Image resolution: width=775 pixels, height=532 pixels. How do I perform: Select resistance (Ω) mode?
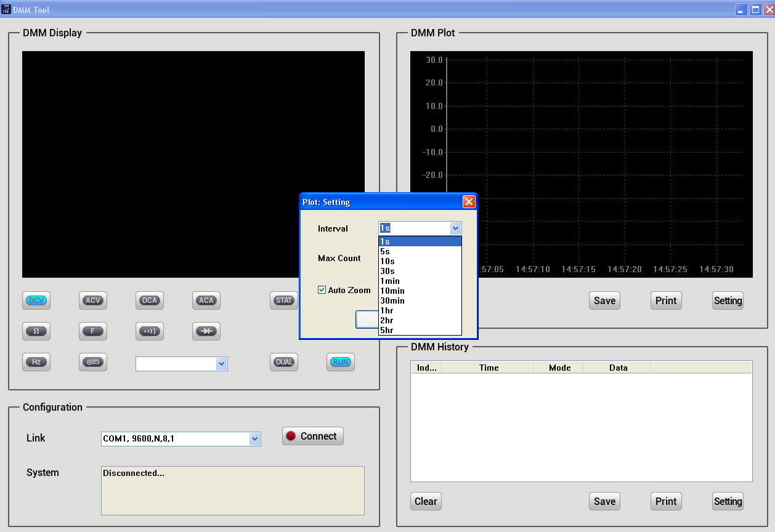pyautogui.click(x=36, y=331)
